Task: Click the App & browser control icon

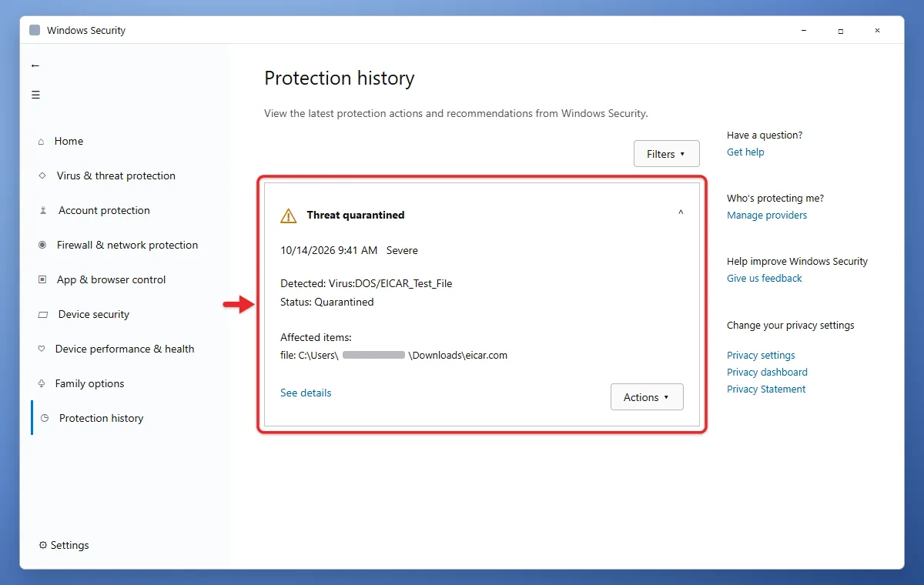Action: (42, 279)
